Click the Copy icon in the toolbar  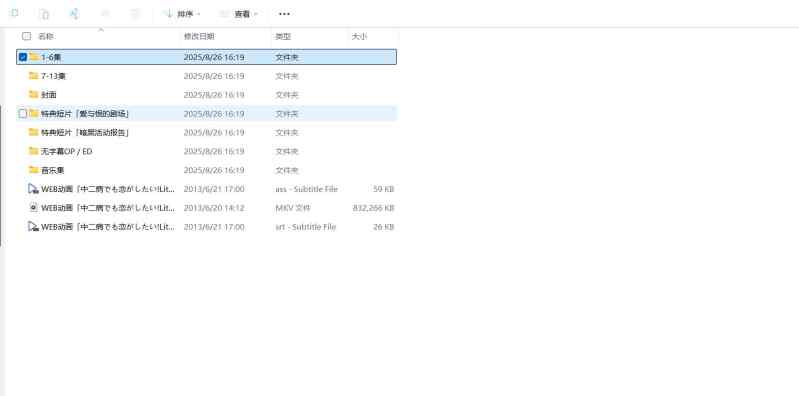click(x=14, y=14)
